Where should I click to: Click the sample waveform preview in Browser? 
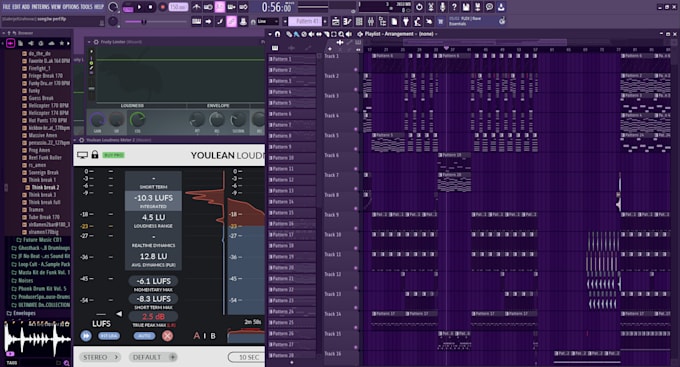click(36, 339)
